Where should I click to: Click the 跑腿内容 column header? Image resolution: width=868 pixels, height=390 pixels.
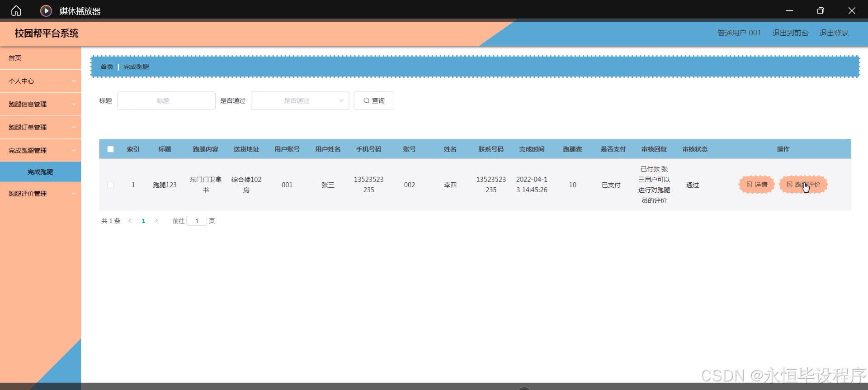[x=206, y=149]
